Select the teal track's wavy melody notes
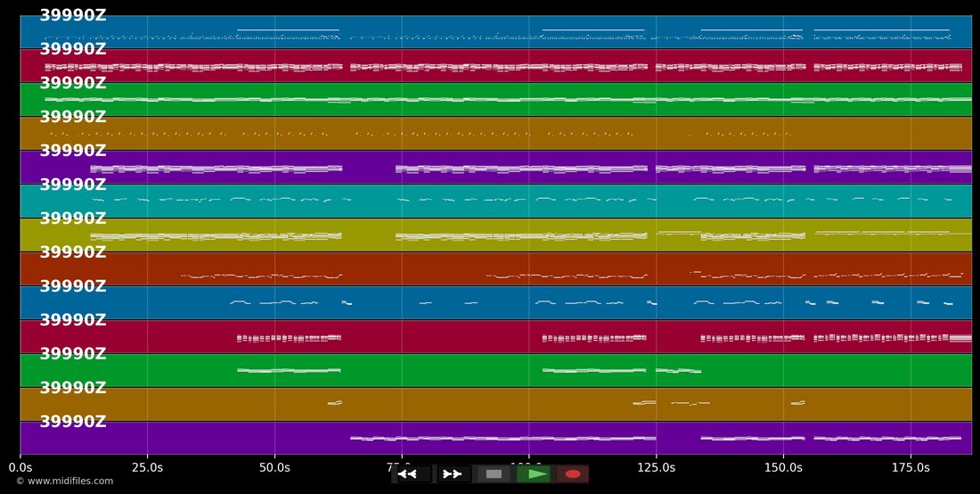 pos(495,201)
